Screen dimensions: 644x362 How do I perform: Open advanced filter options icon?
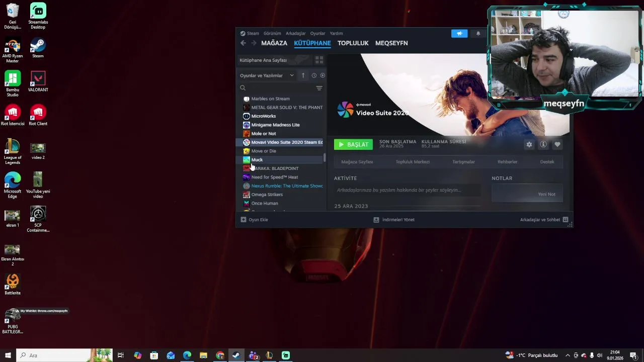coord(319,88)
